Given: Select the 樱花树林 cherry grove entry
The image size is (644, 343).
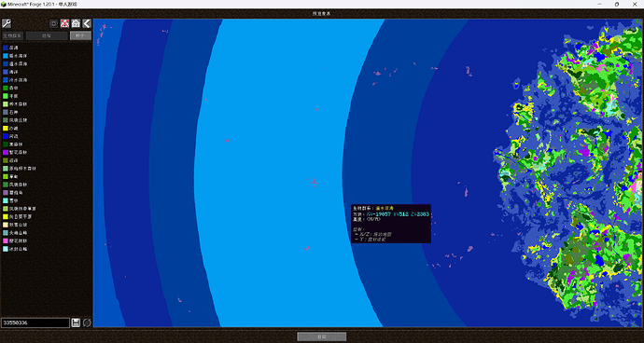Looking at the screenshot, I should coord(15,240).
